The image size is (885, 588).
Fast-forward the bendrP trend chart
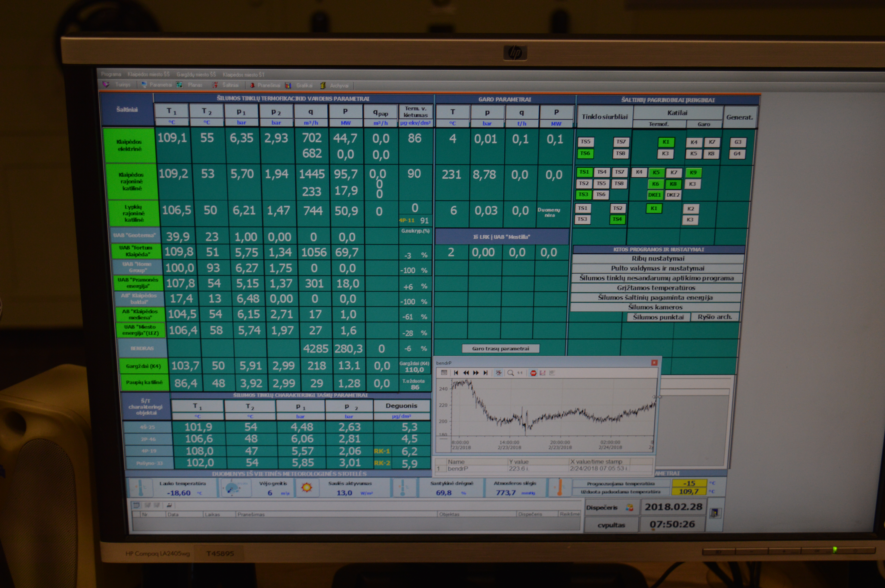476,373
